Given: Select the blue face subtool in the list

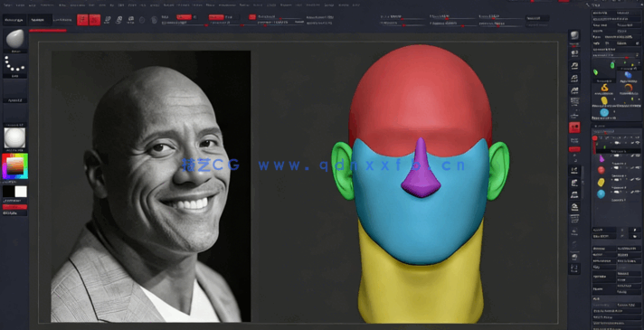Looking at the screenshot, I should [x=601, y=193].
